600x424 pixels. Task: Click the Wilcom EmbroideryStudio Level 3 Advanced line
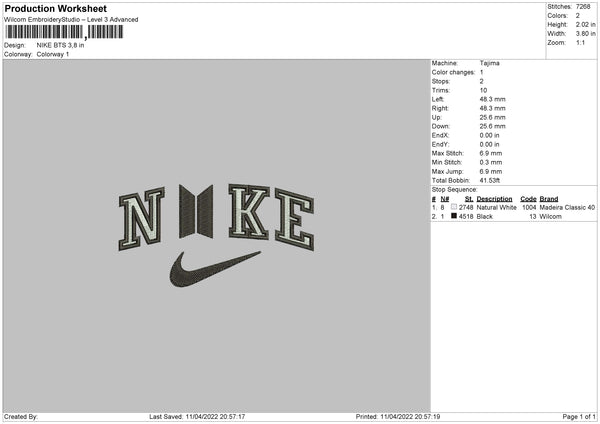71,20
